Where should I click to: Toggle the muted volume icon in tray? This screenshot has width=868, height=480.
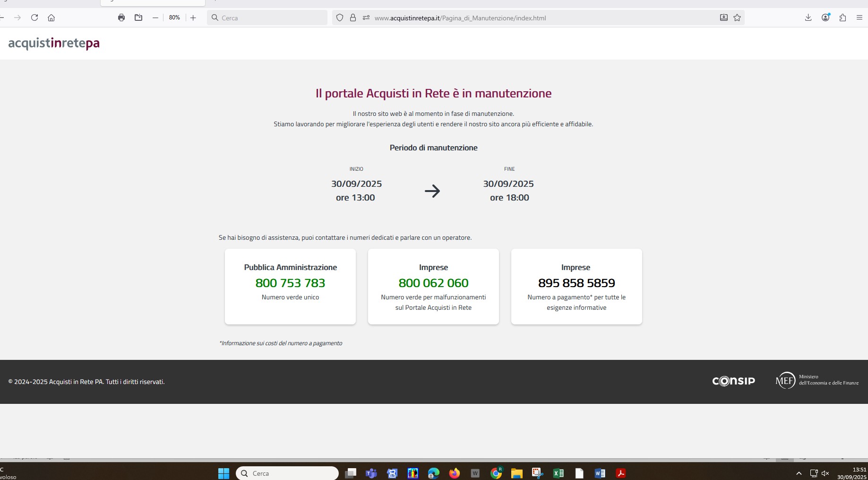tap(825, 473)
